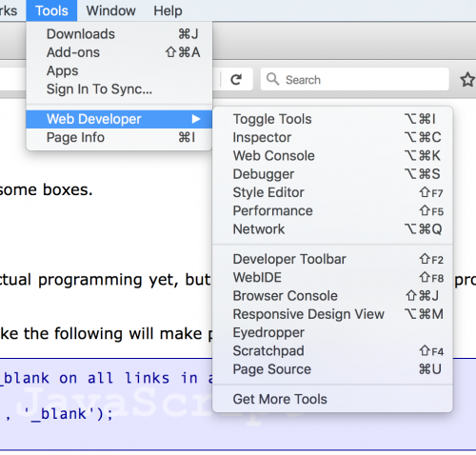
Task: Focus the Search input field
Action: [355, 79]
